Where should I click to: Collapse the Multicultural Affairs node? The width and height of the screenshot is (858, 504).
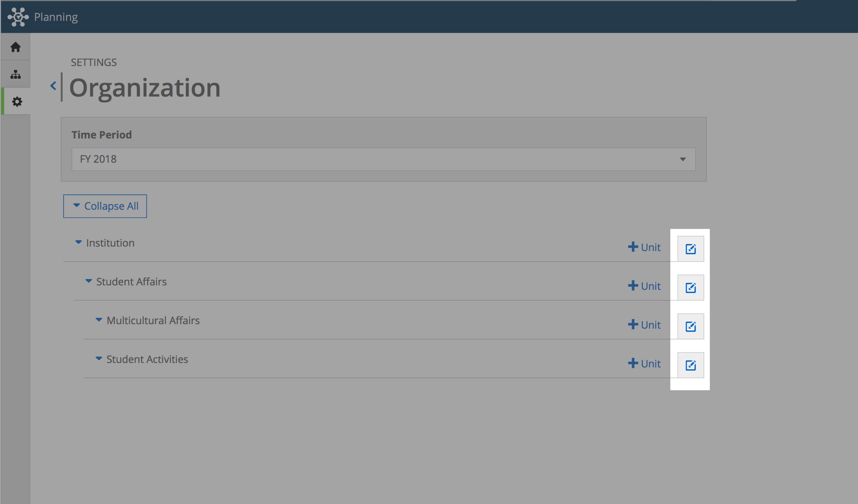(99, 320)
